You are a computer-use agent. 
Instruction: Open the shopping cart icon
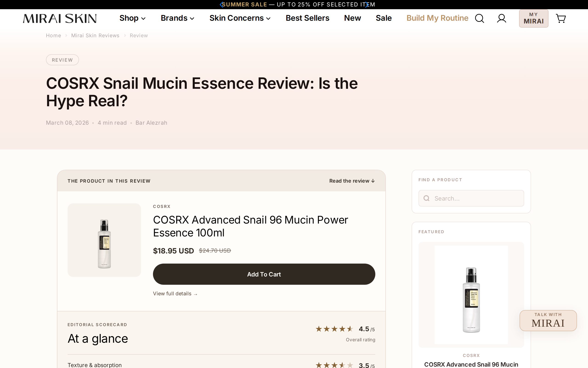561,18
